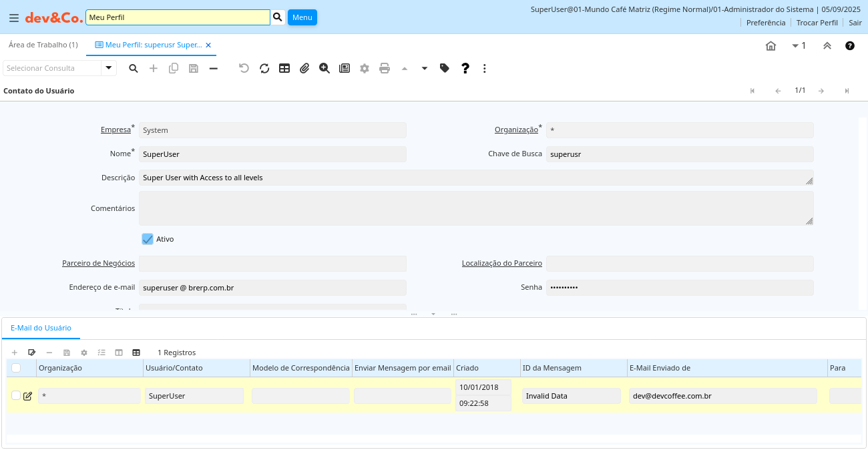Click the blue Menu button

coord(302,17)
